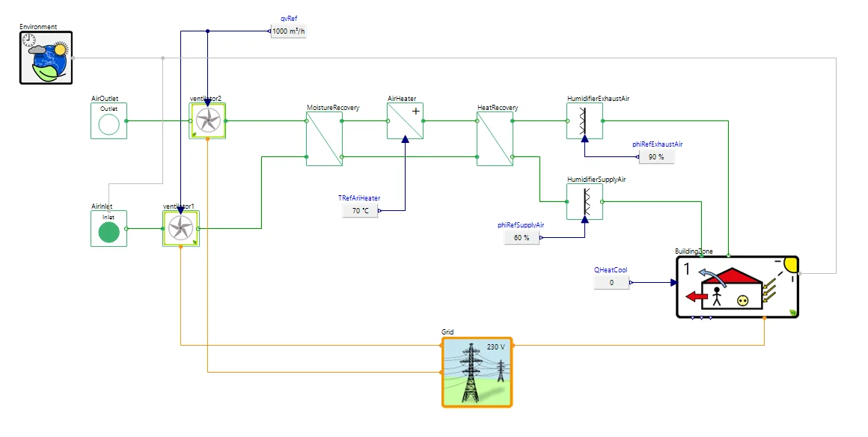Screen dimensions: 868x437
Task: Select the ventilator1 fan block
Action: click(x=181, y=228)
